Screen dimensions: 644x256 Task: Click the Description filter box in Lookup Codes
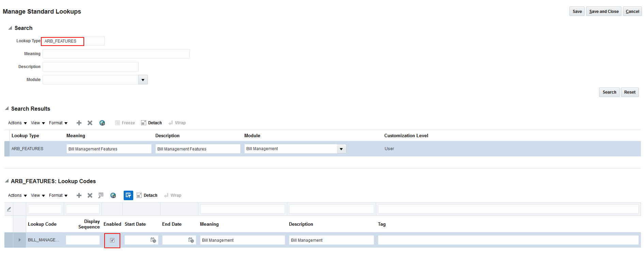pyautogui.click(x=332, y=209)
